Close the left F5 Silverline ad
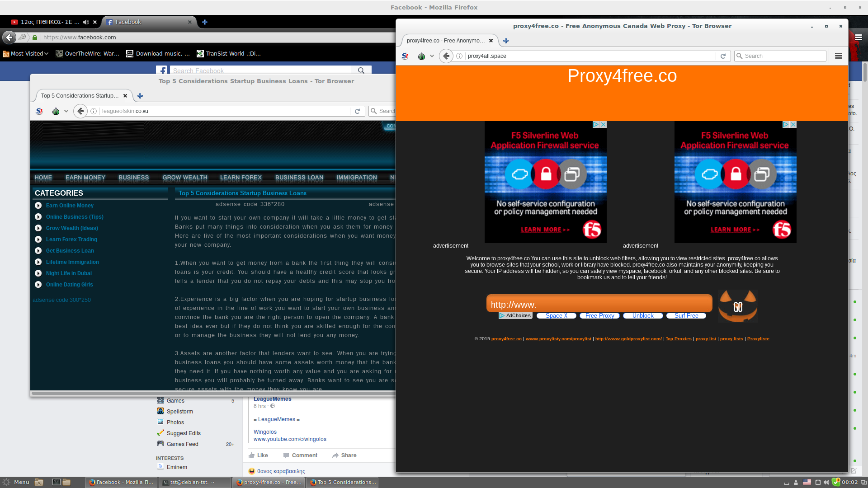This screenshot has width=868, height=488. point(603,125)
